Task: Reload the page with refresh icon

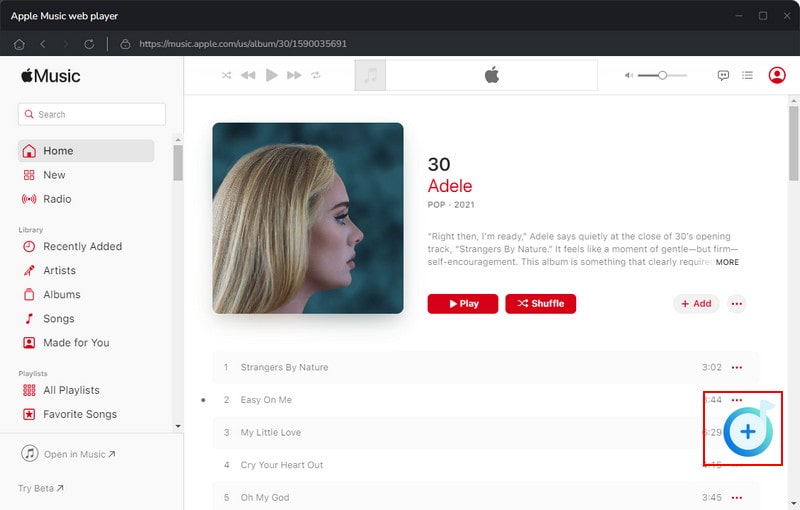Action: (89, 44)
